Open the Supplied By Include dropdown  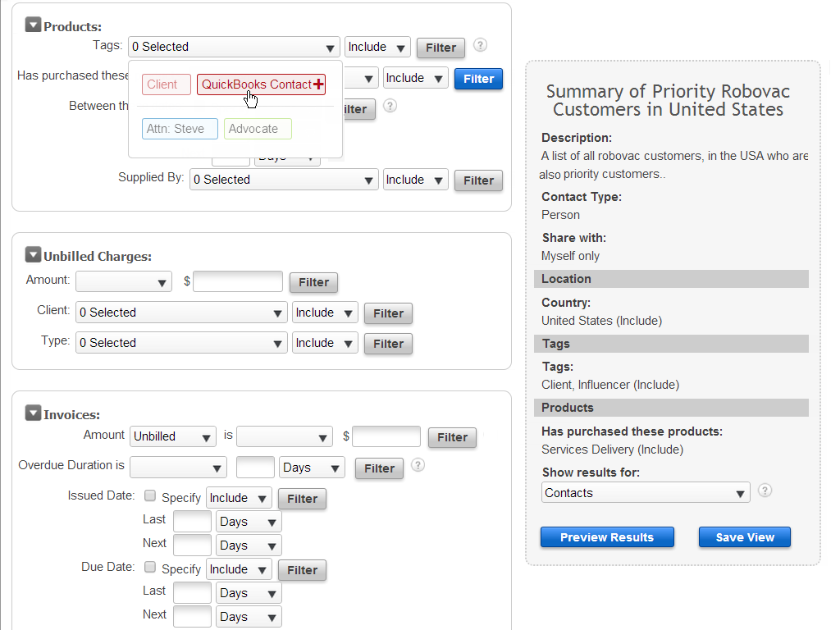click(x=416, y=180)
